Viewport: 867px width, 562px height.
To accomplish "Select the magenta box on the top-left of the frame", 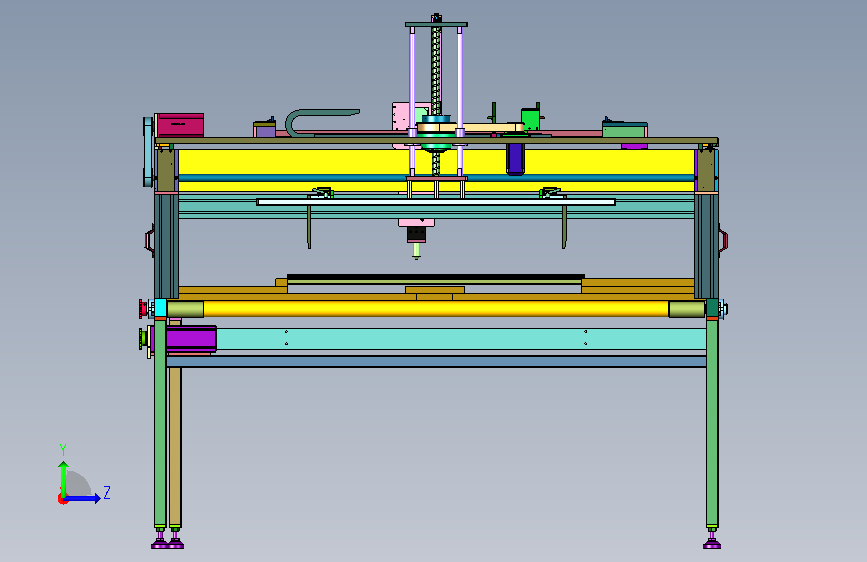I will tap(179, 125).
